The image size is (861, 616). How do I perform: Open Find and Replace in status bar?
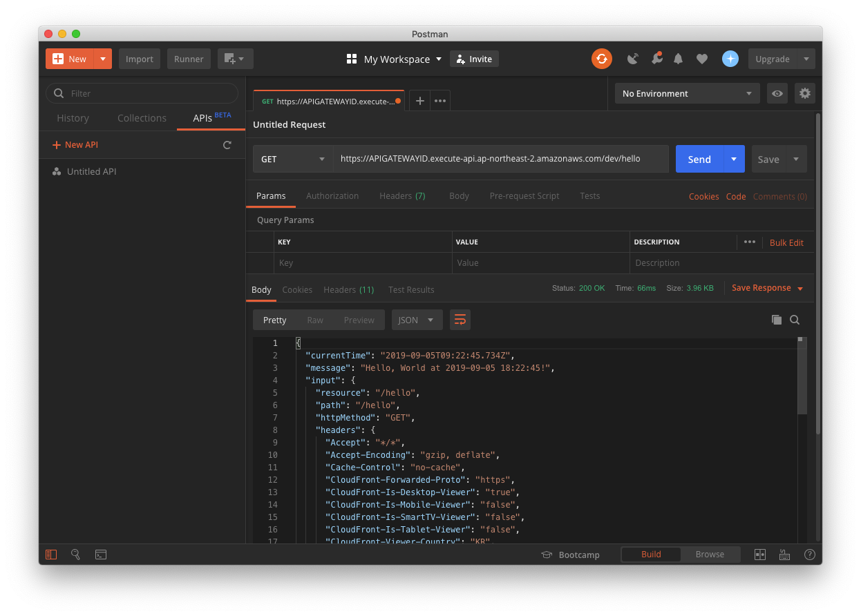75,554
